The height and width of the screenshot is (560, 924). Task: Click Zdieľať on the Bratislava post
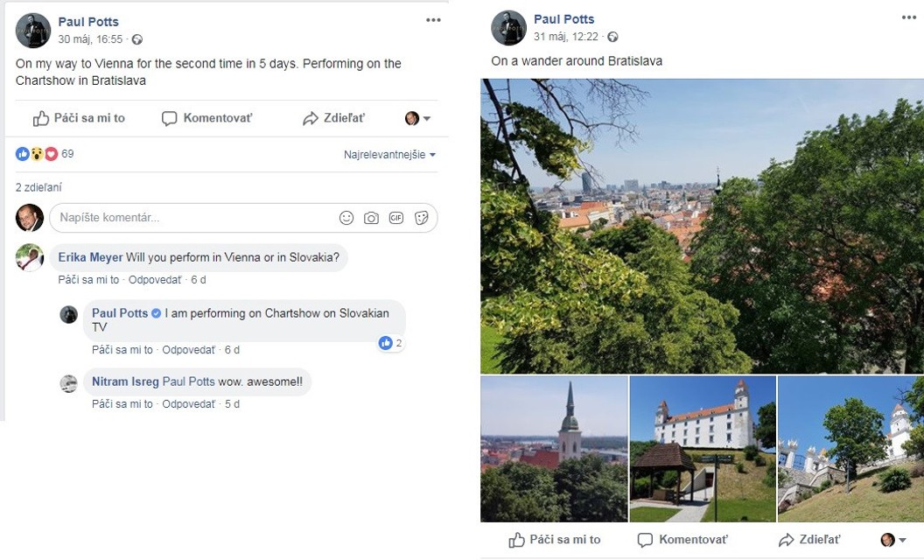point(809,540)
